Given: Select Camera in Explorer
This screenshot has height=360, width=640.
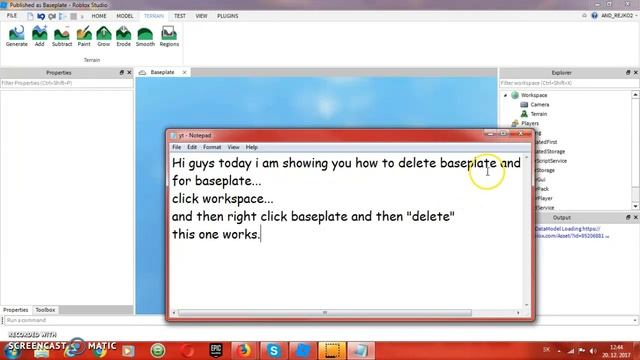Looking at the screenshot, I should click(540, 104).
